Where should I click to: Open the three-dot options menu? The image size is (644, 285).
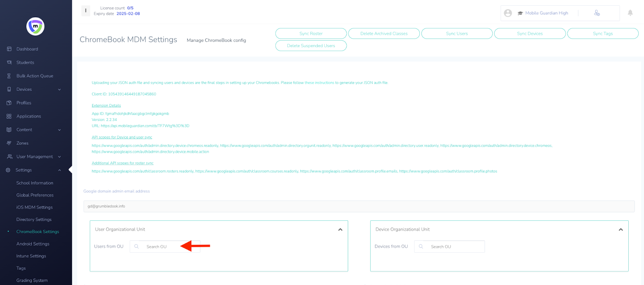[86, 10]
